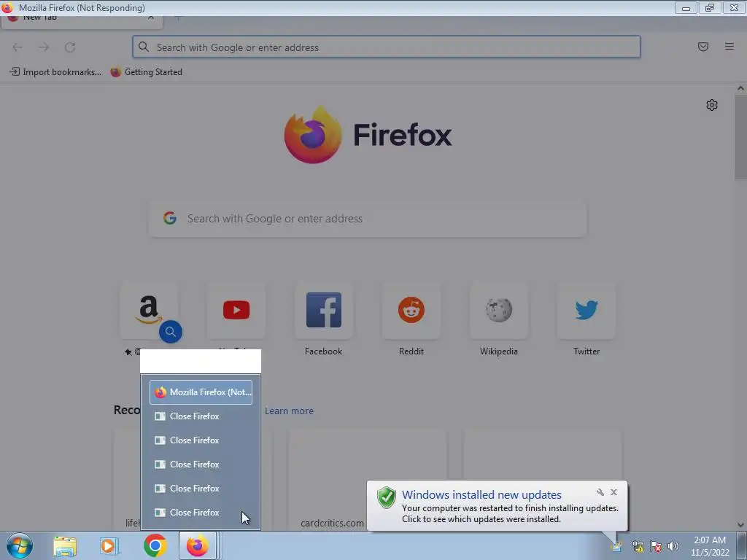Screen dimensions: 747x560
Task: Click the page vertical scrollbar thumb
Action: click(741, 137)
